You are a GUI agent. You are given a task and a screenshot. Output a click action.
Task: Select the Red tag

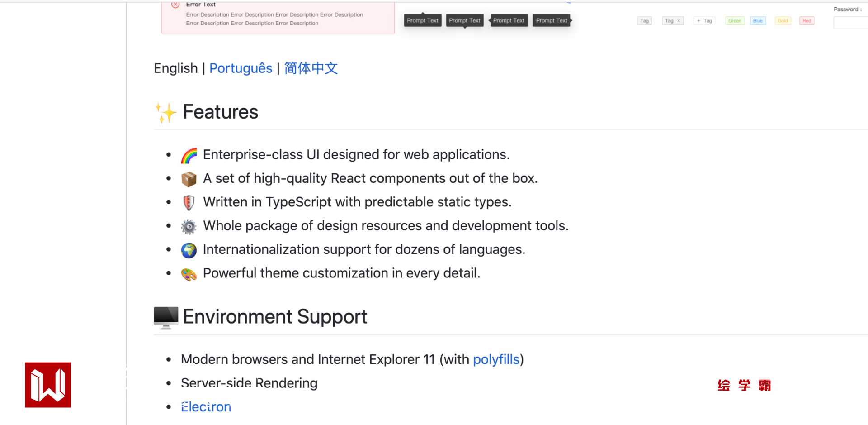[807, 21]
